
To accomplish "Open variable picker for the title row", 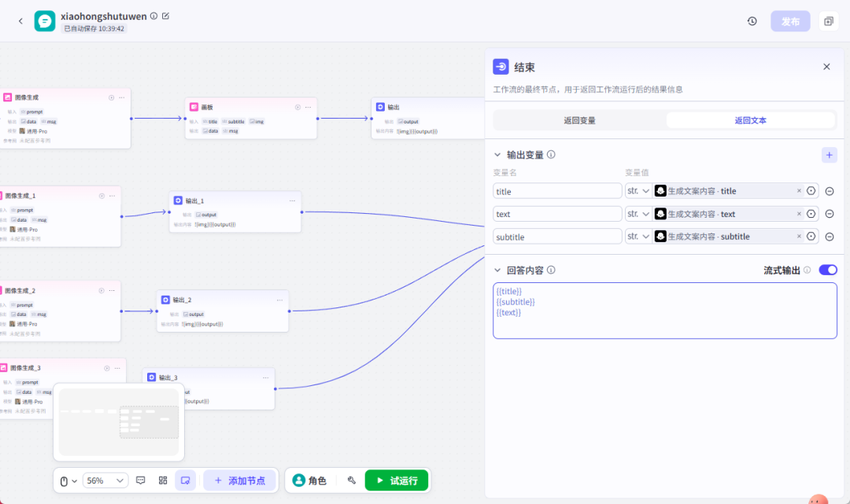I will click(811, 191).
